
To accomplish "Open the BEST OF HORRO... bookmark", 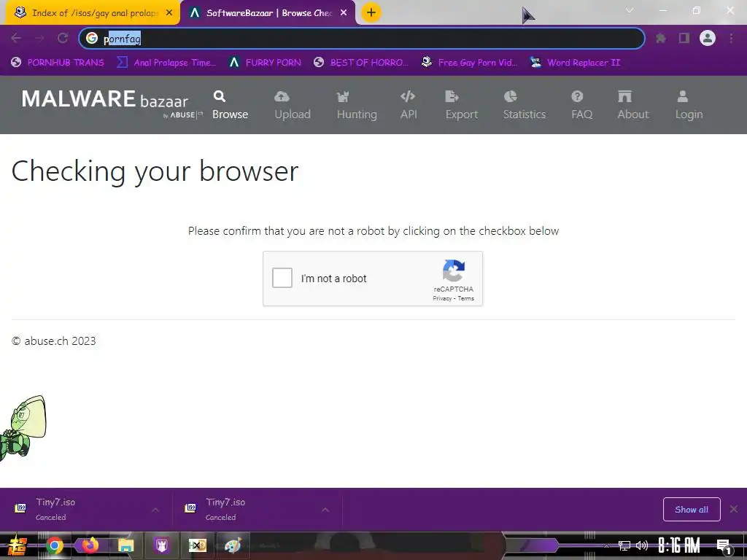I will (361, 63).
